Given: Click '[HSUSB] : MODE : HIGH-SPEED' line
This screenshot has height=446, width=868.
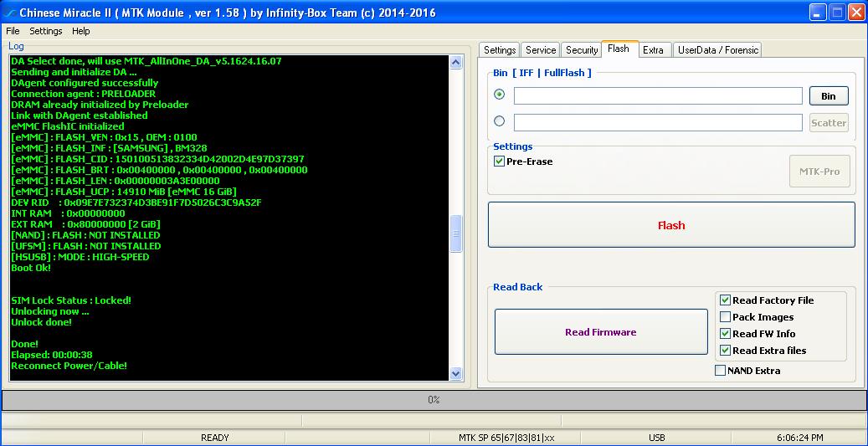Looking at the screenshot, I should coord(80,257).
